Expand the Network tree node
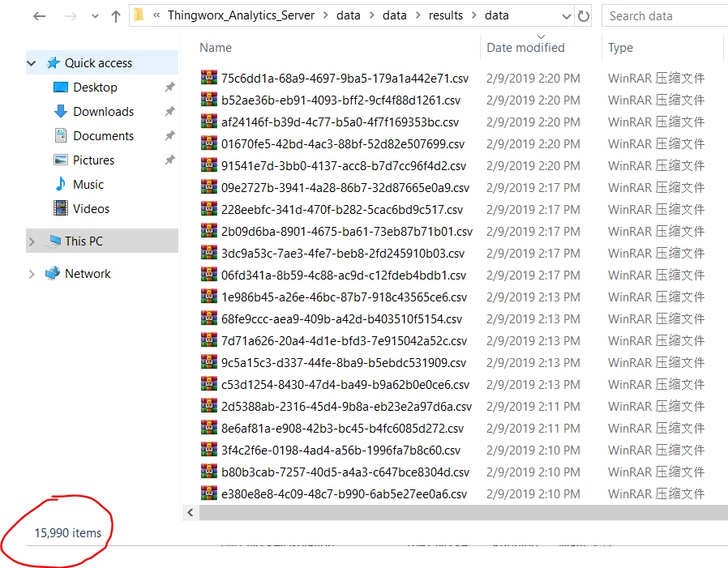Screen dimensions: 728x568 [x=32, y=274]
